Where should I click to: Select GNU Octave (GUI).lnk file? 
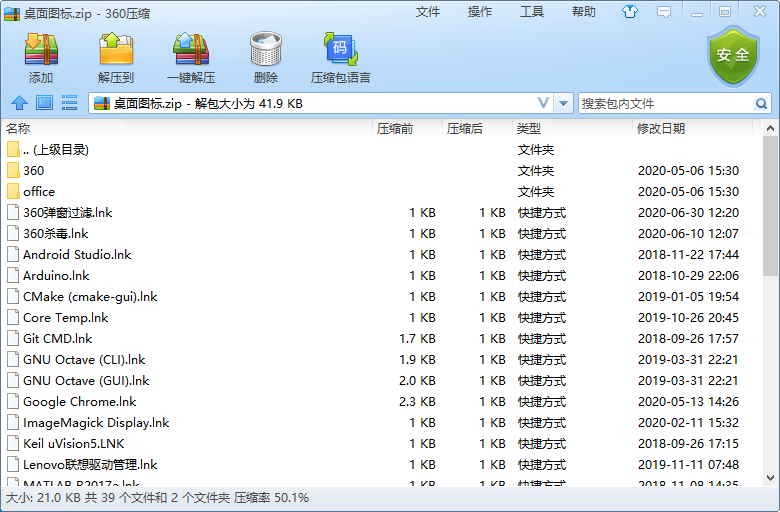pyautogui.click(x=86, y=381)
